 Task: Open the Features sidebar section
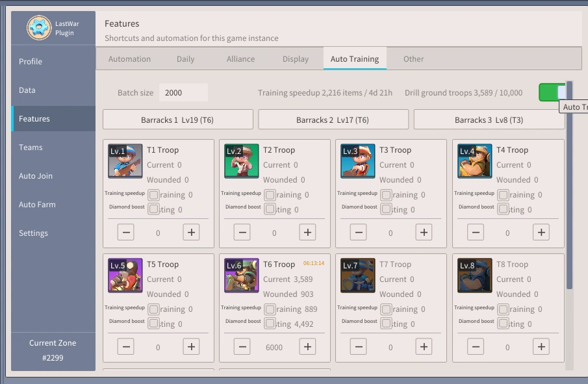[53, 118]
